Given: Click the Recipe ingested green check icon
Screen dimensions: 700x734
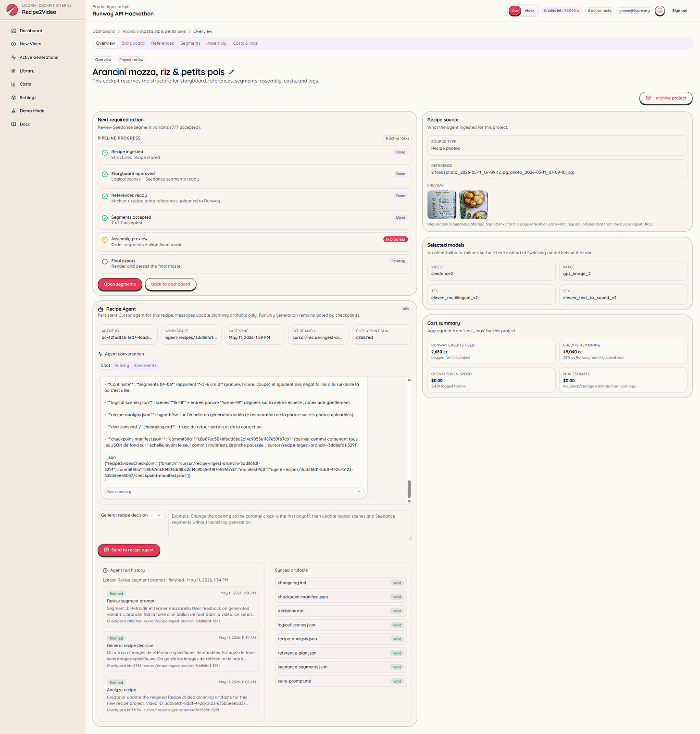Looking at the screenshot, I should click(105, 152).
